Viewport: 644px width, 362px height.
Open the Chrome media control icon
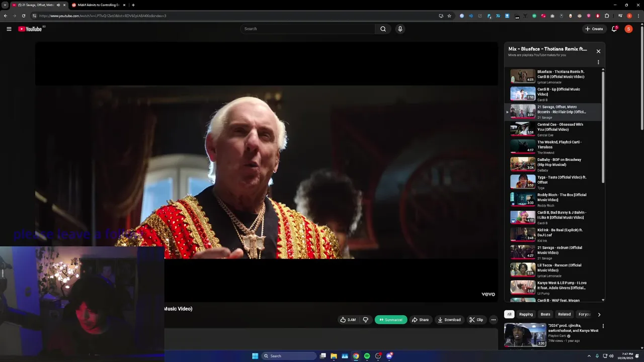pyautogui.click(x=620, y=16)
